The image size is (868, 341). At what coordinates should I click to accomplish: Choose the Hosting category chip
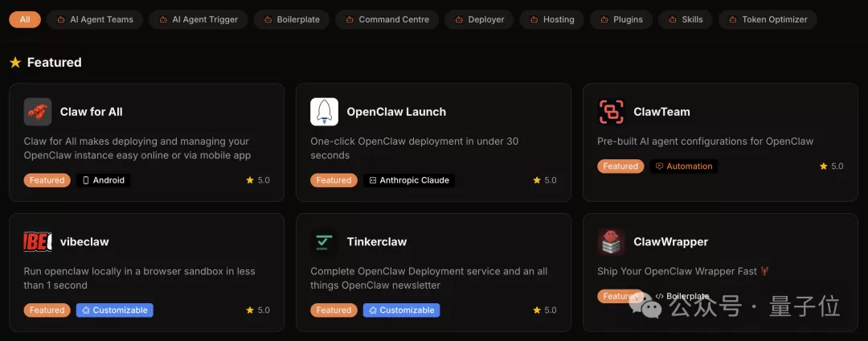(552, 19)
